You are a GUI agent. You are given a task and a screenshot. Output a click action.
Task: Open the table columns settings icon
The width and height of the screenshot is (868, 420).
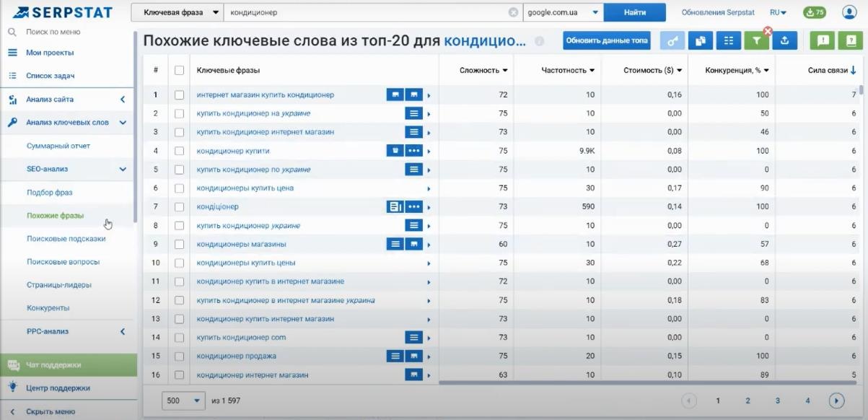click(728, 41)
